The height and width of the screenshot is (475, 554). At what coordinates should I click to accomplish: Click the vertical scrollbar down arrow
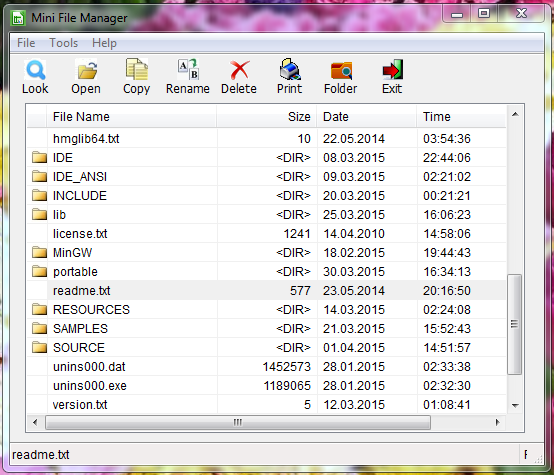click(x=515, y=405)
